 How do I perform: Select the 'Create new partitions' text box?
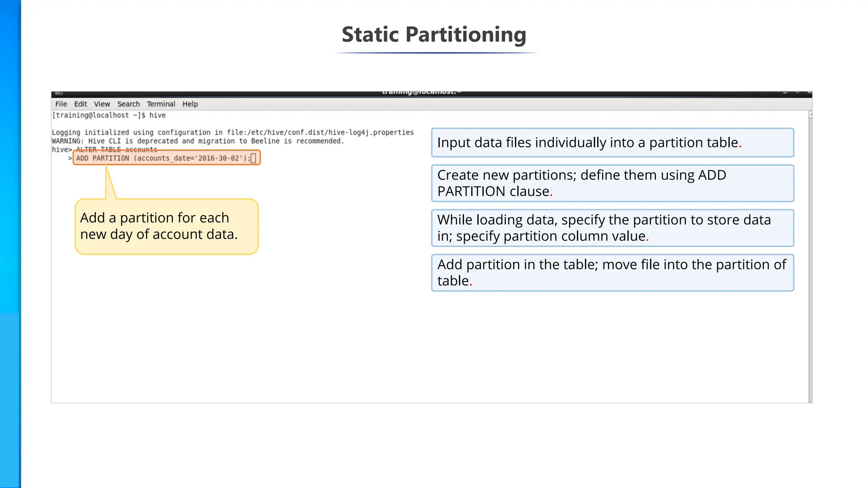click(612, 183)
